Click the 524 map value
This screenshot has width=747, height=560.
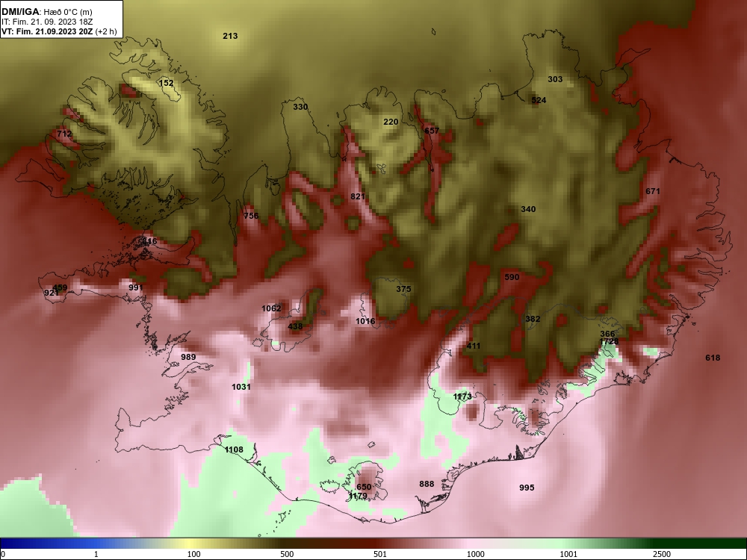539,100
